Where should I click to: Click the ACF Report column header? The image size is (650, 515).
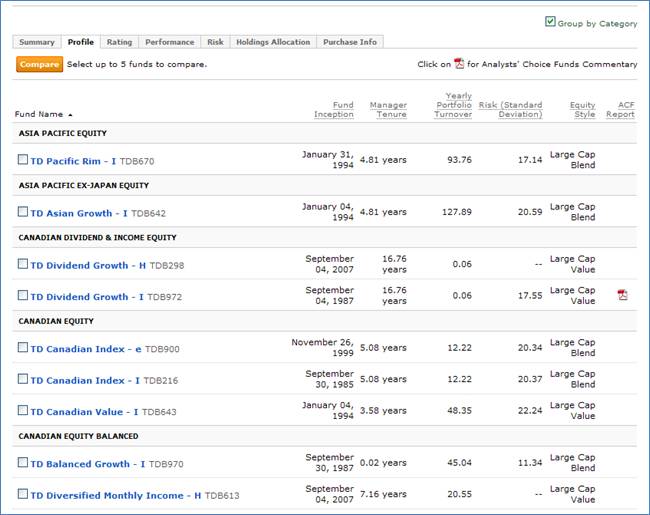coord(620,109)
